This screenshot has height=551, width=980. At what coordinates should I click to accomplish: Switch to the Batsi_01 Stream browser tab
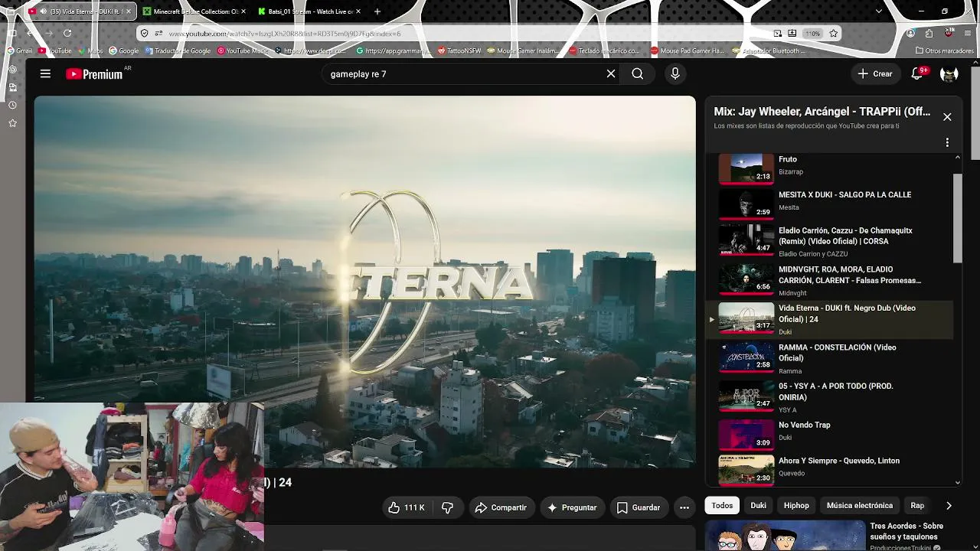point(310,11)
